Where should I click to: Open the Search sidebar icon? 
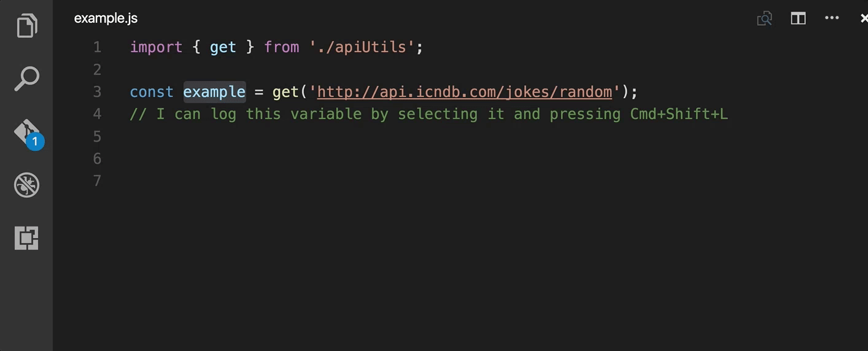point(26,79)
